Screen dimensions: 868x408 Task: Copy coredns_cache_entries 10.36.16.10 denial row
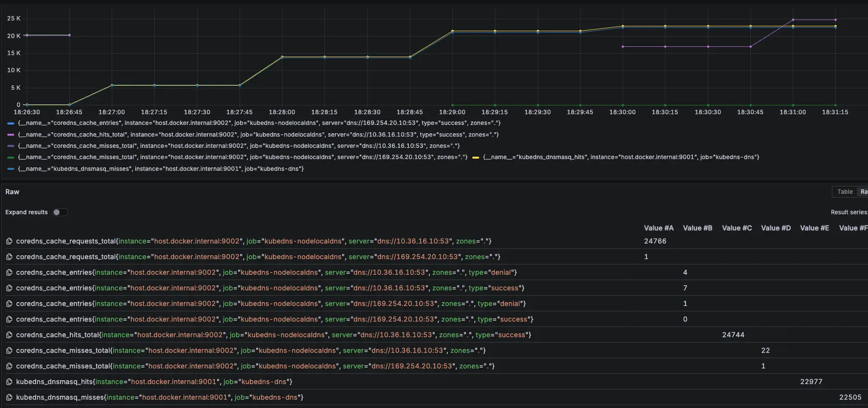coord(9,272)
